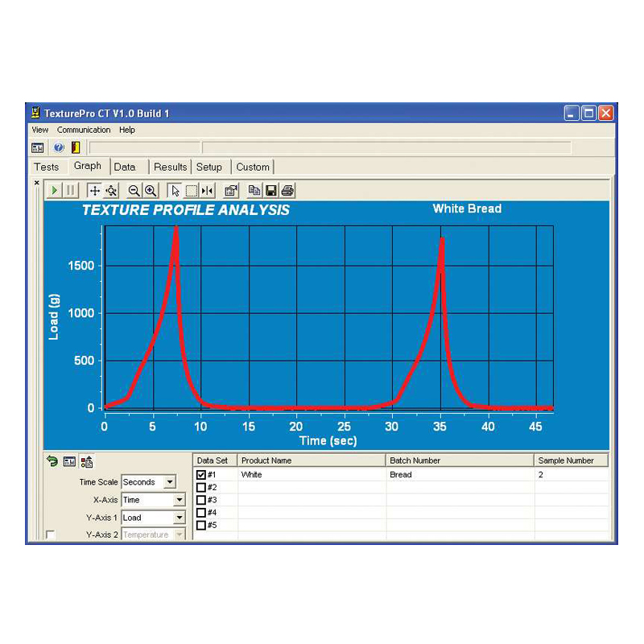Image resolution: width=644 pixels, height=644 pixels.
Task: Tick the data set #3 checkbox
Action: (x=201, y=500)
